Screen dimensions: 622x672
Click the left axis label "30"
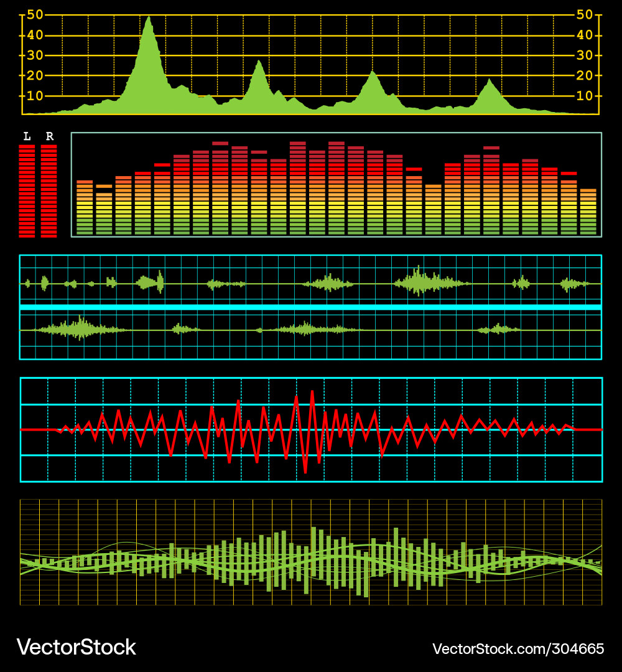pyautogui.click(x=35, y=55)
